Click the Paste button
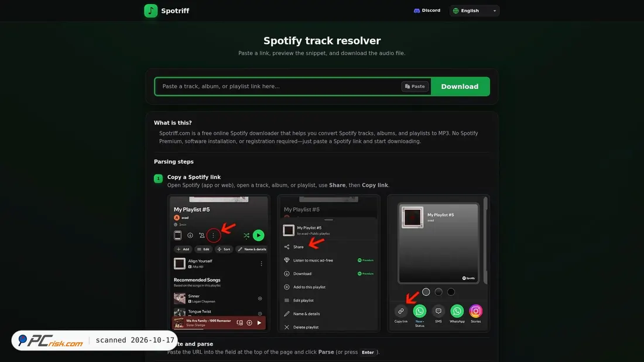This screenshot has height=362, width=644. click(415, 87)
